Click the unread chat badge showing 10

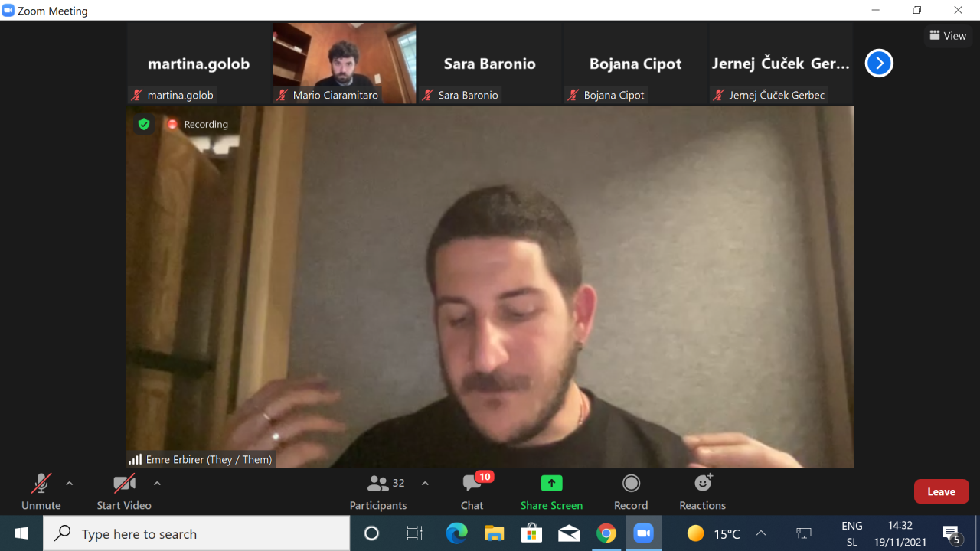click(485, 477)
